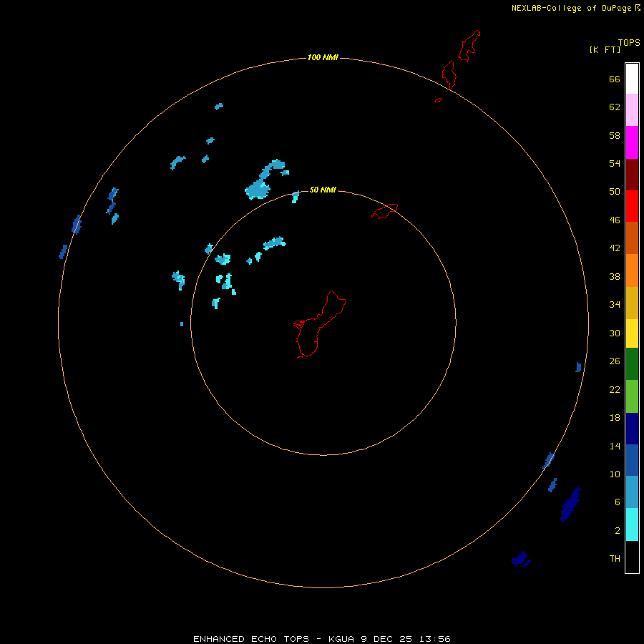Screen dimensions: 644x644
Task: Click the "TOPS" legend heading
Action: coord(629,42)
